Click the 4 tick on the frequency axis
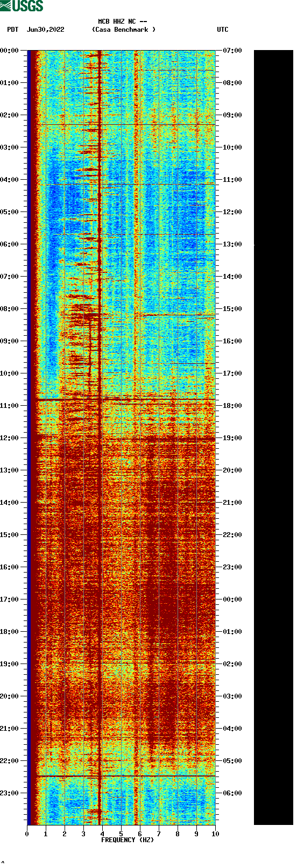Screen dimensions: 297x868 point(102,834)
